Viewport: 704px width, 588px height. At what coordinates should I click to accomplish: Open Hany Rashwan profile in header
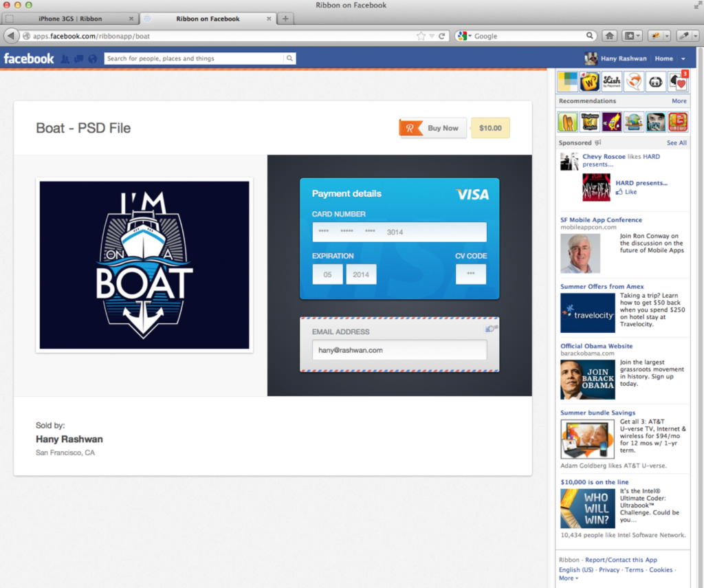616,58
